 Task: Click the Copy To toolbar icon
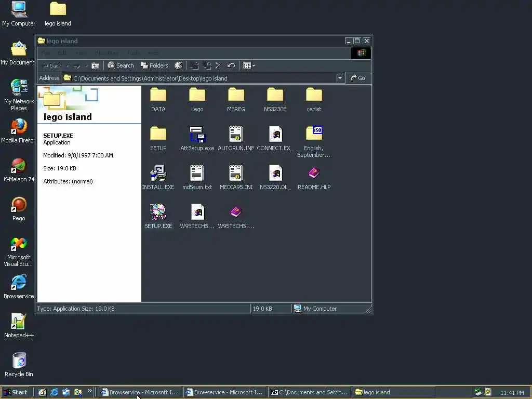tap(207, 65)
